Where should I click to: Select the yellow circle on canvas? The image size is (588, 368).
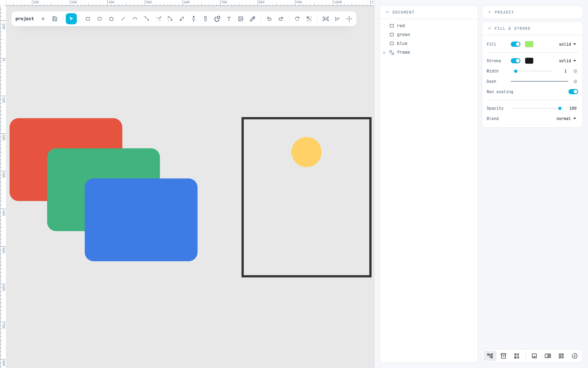306,152
